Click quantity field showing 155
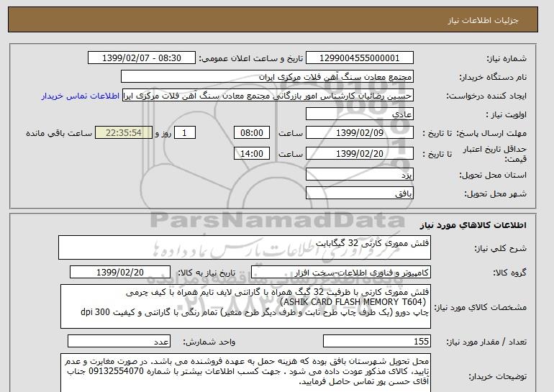The width and height of the screenshot is (554, 392). [376, 342]
